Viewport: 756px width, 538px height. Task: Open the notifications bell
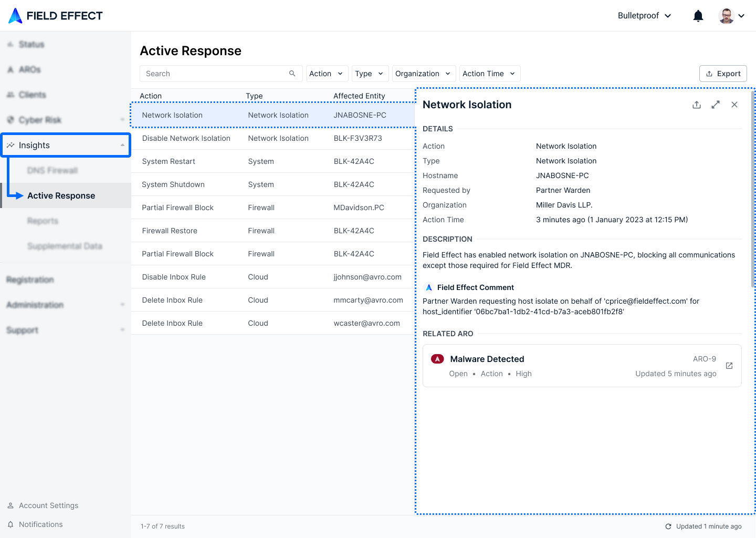[698, 16]
